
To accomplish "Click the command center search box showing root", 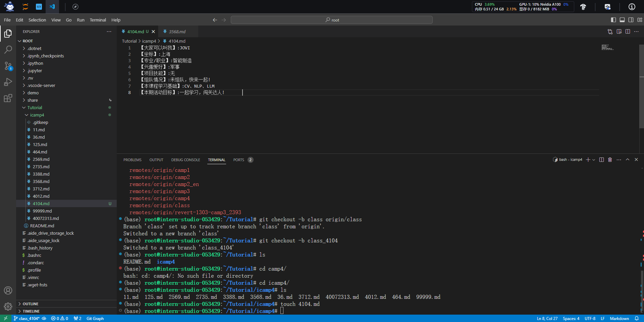I will pyautogui.click(x=331, y=20).
